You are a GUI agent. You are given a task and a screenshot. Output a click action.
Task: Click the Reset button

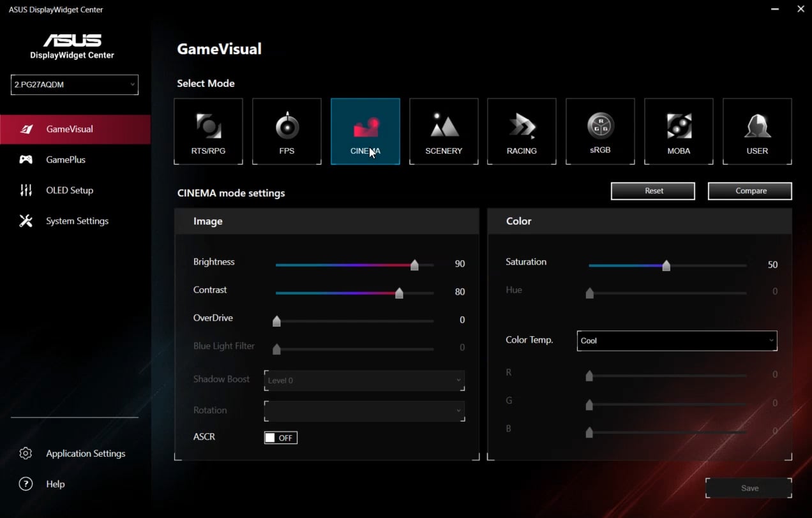pyautogui.click(x=652, y=191)
